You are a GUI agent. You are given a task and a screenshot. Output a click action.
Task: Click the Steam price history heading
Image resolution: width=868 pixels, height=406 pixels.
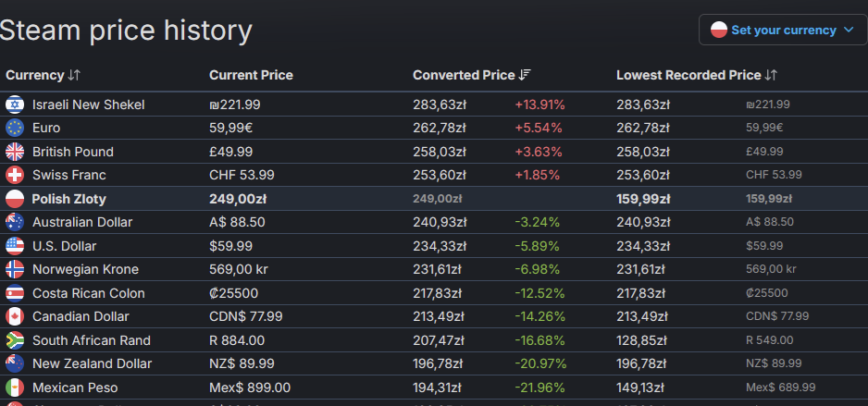tap(126, 30)
